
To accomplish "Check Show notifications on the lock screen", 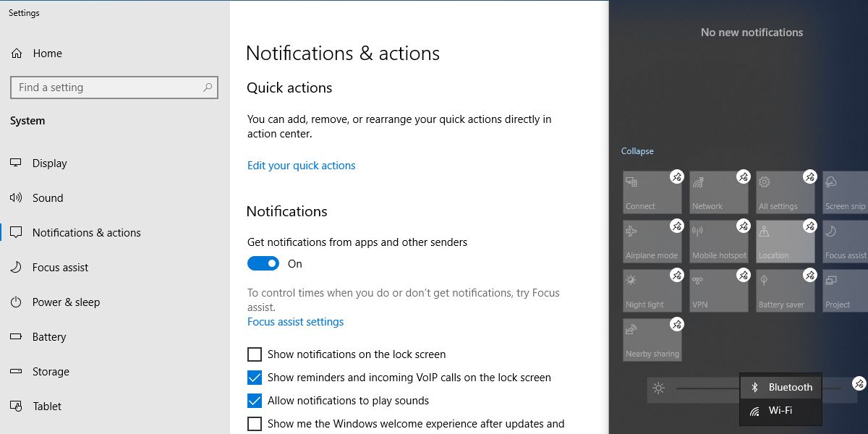I will pos(255,354).
